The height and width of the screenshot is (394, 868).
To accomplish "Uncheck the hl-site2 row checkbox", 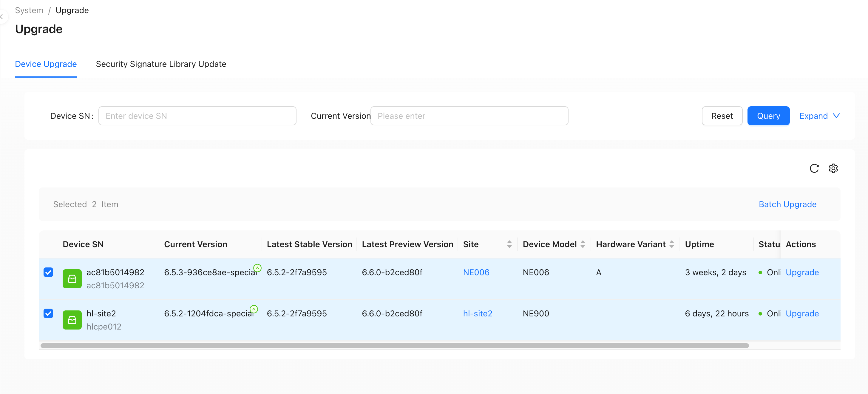I will (x=49, y=313).
